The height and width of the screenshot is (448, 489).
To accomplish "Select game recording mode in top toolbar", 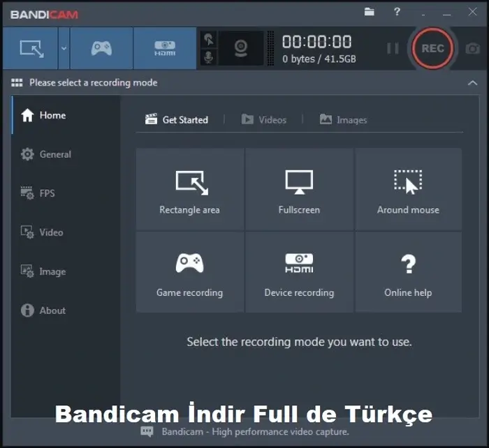I will tap(101, 48).
